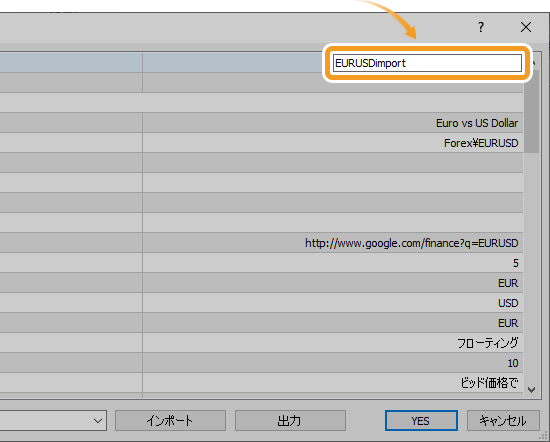The image size is (550, 442).
Task: Close the symbol dialog window
Action: 526,27
